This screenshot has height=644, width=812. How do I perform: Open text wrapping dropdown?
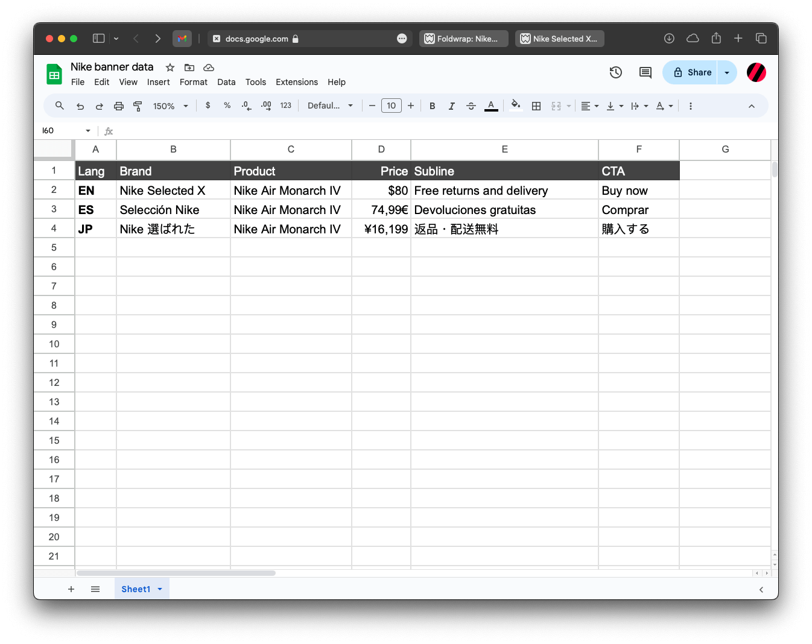pyautogui.click(x=639, y=106)
